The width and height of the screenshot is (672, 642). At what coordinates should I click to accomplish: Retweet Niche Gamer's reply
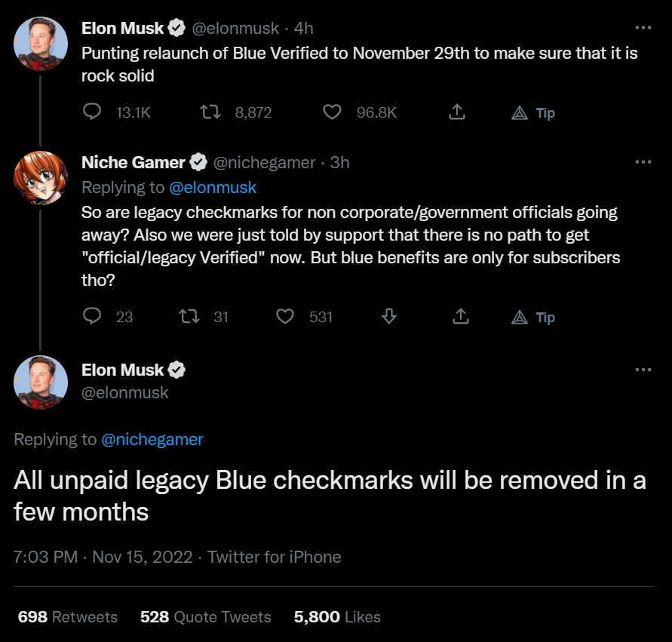(187, 317)
